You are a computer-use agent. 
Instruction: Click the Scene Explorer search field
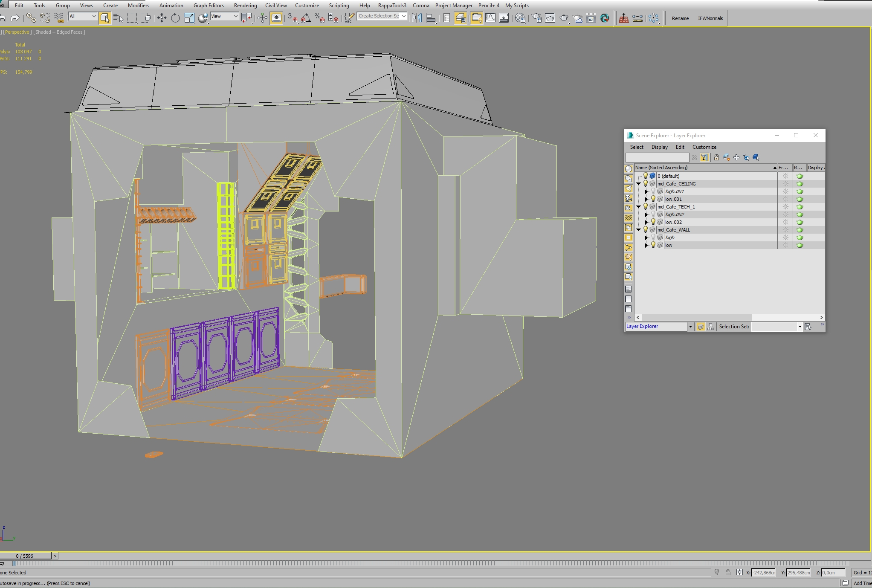coord(658,157)
